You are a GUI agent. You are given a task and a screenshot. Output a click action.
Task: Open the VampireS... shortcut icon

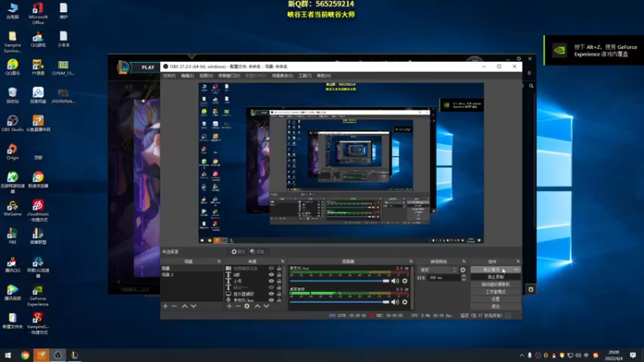pos(38,323)
